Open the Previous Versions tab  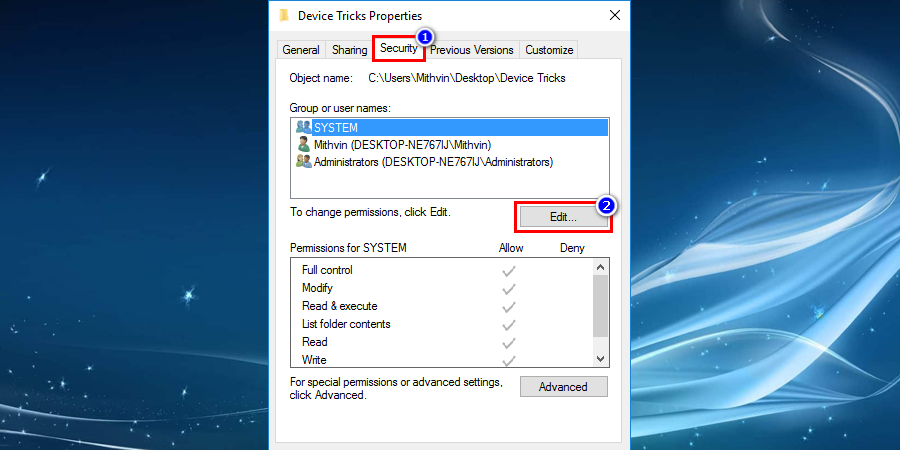point(472,50)
